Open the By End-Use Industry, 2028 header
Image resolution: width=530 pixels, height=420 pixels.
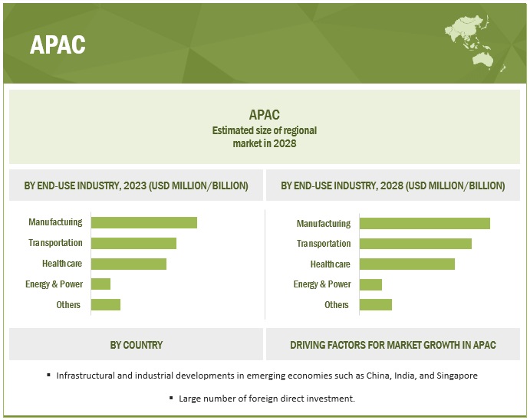pyautogui.click(x=393, y=185)
